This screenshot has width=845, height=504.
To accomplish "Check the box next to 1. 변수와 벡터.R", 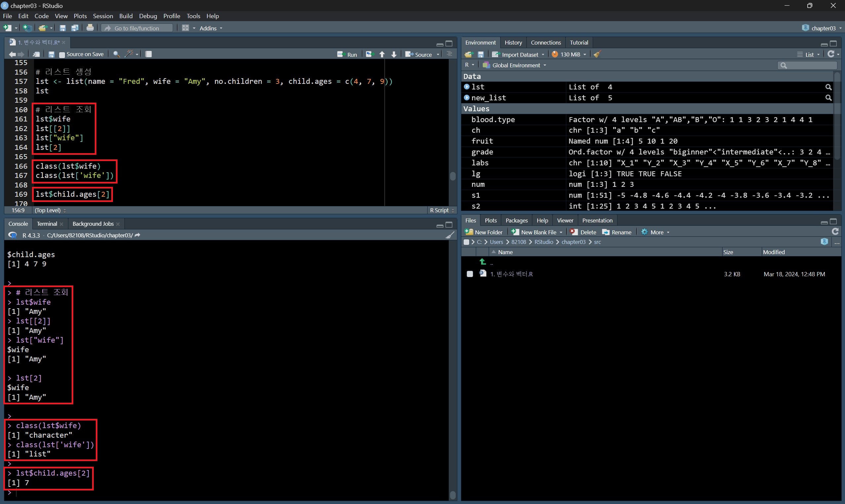I will click(470, 274).
